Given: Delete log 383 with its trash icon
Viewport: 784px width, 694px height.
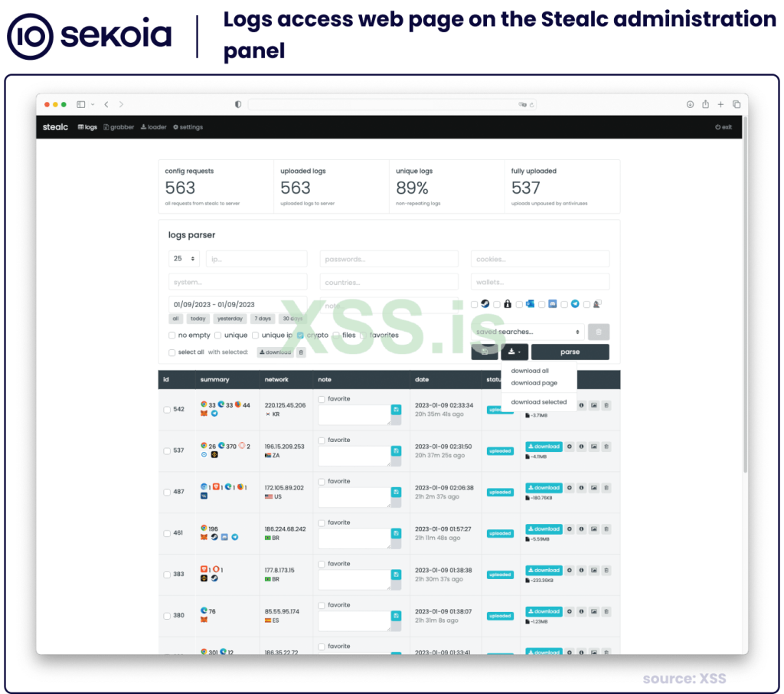Looking at the screenshot, I should click(606, 570).
